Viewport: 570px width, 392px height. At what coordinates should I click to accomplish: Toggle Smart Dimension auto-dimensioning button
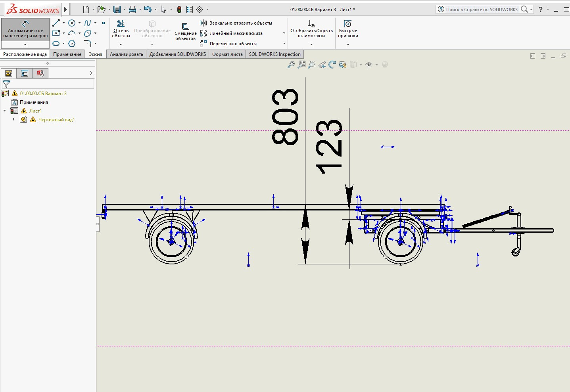25,29
